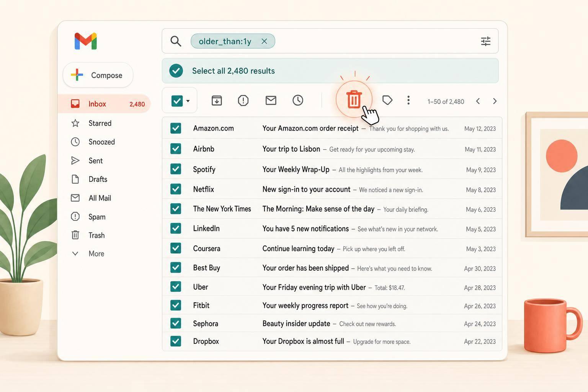Open the Snoozed folder
This screenshot has width=588, height=392.
(x=101, y=142)
